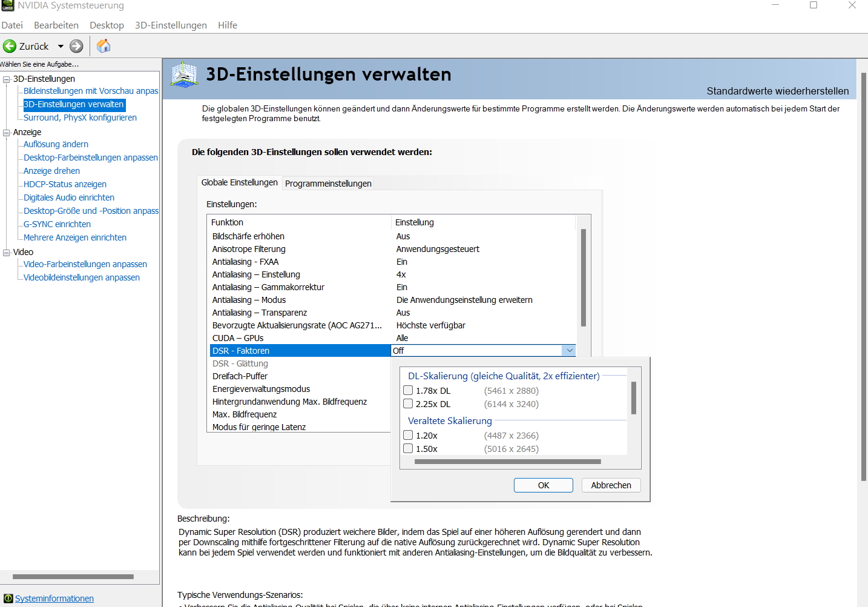This screenshot has width=868, height=607.
Task: Select the Antialiasing – Gammakorrektur row
Action: [x=392, y=287]
